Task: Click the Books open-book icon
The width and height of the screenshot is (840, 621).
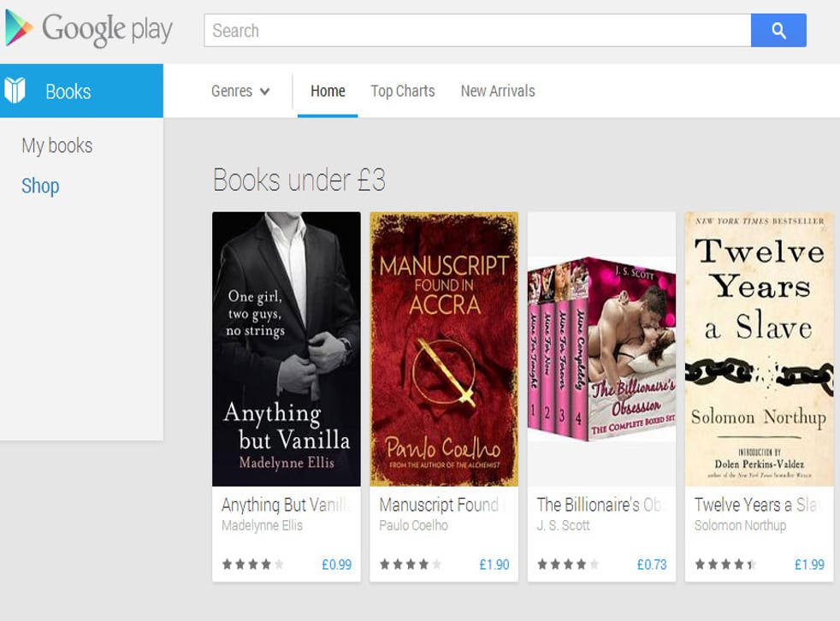Action: (x=15, y=90)
